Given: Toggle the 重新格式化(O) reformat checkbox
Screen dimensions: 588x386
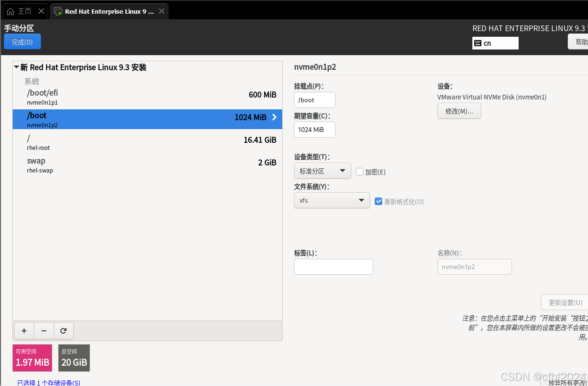Looking at the screenshot, I should (378, 201).
